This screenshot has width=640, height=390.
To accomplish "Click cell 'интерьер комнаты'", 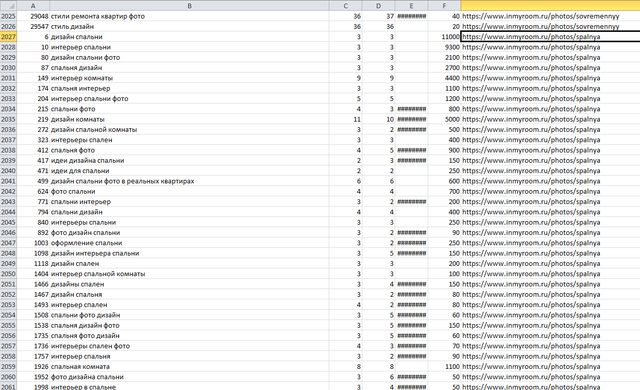I will (189, 78).
